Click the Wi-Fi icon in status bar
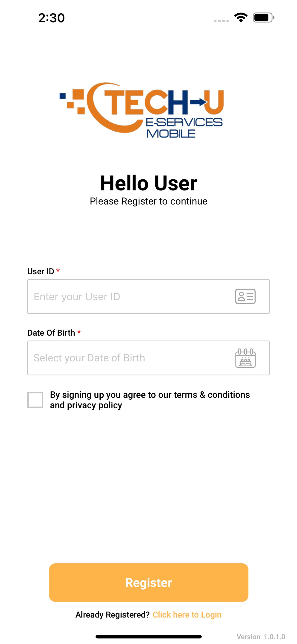This screenshot has height=644, width=297. pyautogui.click(x=240, y=18)
